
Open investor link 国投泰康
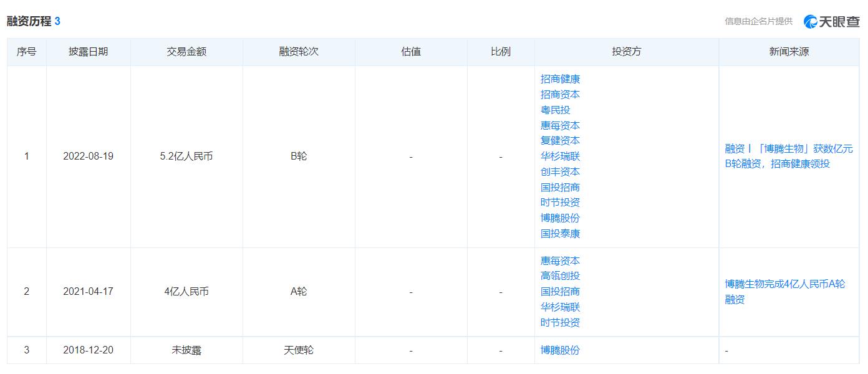pyautogui.click(x=560, y=234)
